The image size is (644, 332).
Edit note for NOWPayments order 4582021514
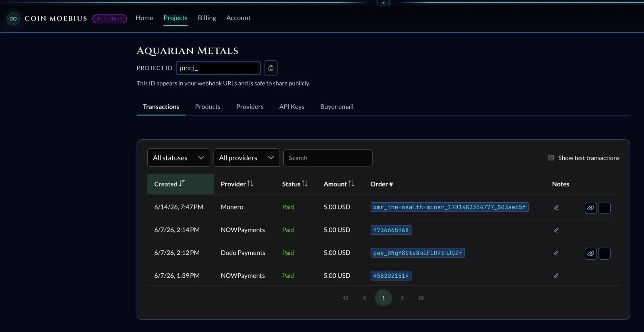click(x=556, y=276)
